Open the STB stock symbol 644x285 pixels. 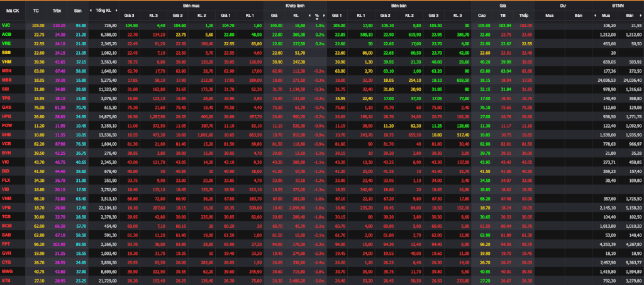pyautogui.click(x=6, y=279)
